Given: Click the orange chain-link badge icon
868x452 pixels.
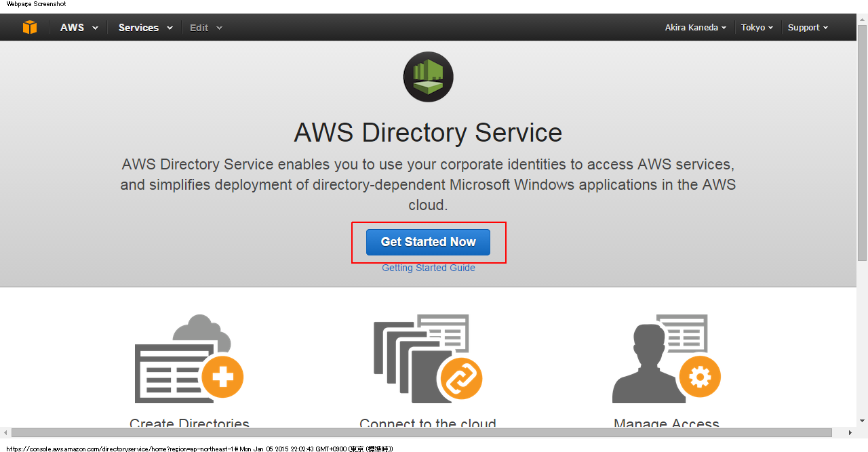Looking at the screenshot, I should (x=461, y=377).
